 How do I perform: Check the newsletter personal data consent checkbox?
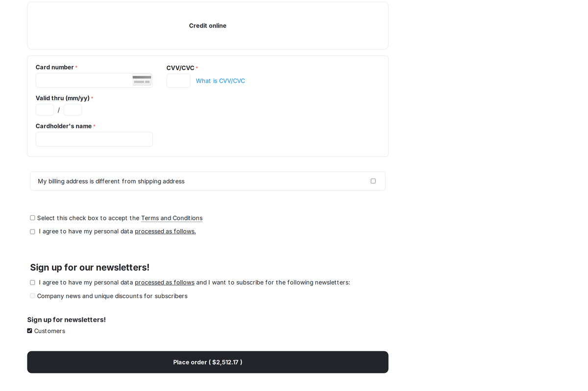click(32, 283)
